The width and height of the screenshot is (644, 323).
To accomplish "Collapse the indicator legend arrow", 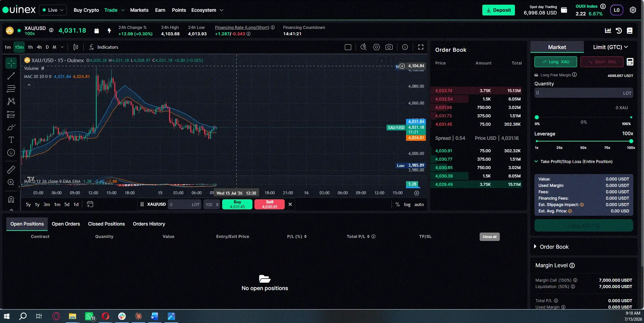I will point(29,85).
